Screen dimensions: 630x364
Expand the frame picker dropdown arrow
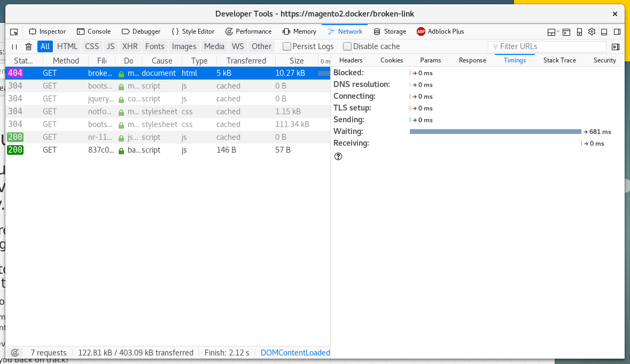pyautogui.click(x=558, y=32)
